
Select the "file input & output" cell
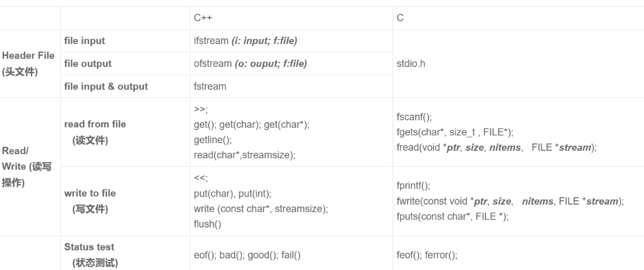[106, 87]
